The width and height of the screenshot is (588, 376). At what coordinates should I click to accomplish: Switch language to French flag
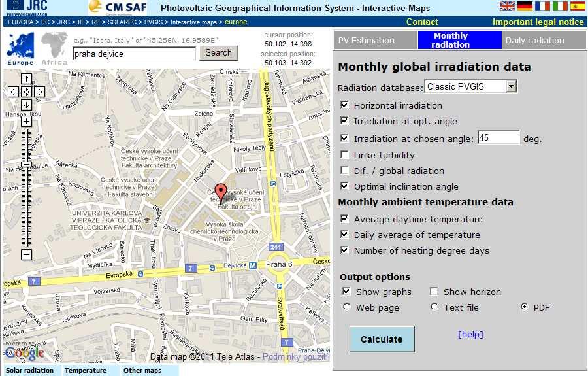point(542,6)
